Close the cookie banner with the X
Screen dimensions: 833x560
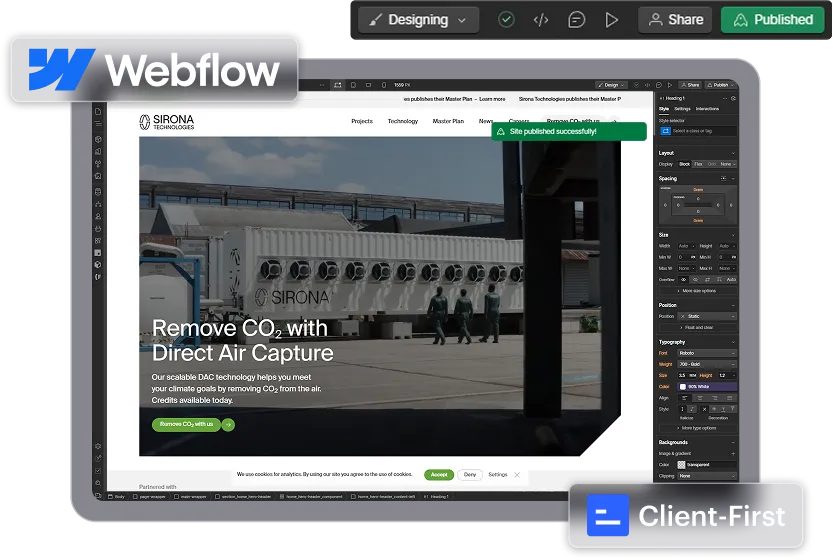517,475
